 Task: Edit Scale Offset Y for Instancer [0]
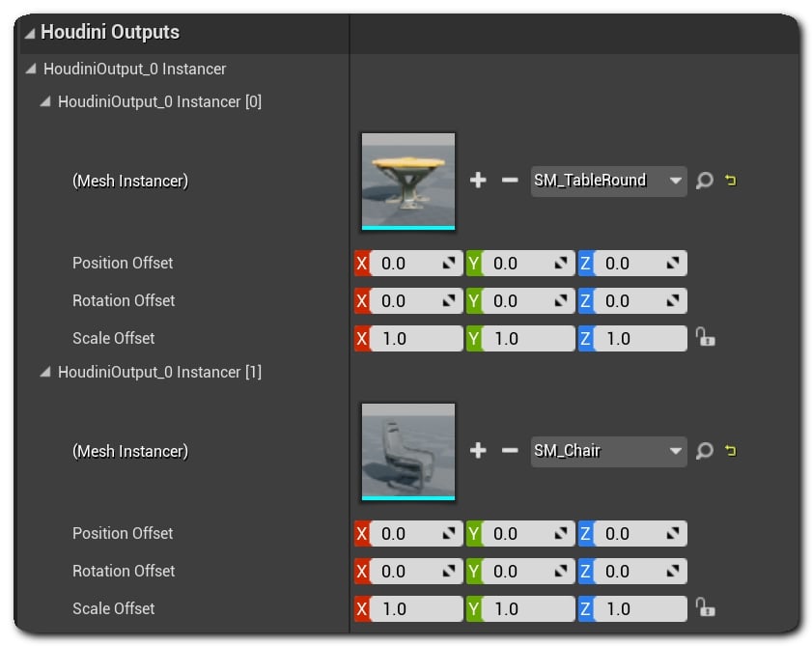[x=528, y=338]
